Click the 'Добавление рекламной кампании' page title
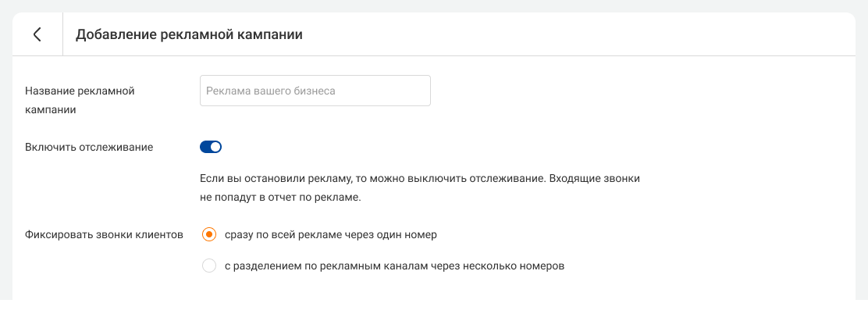This screenshot has width=868, height=328. [188, 34]
